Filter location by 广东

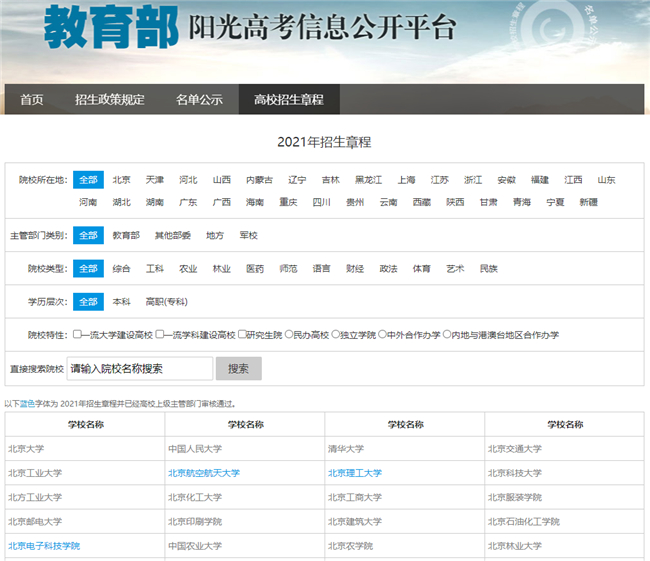click(x=188, y=202)
